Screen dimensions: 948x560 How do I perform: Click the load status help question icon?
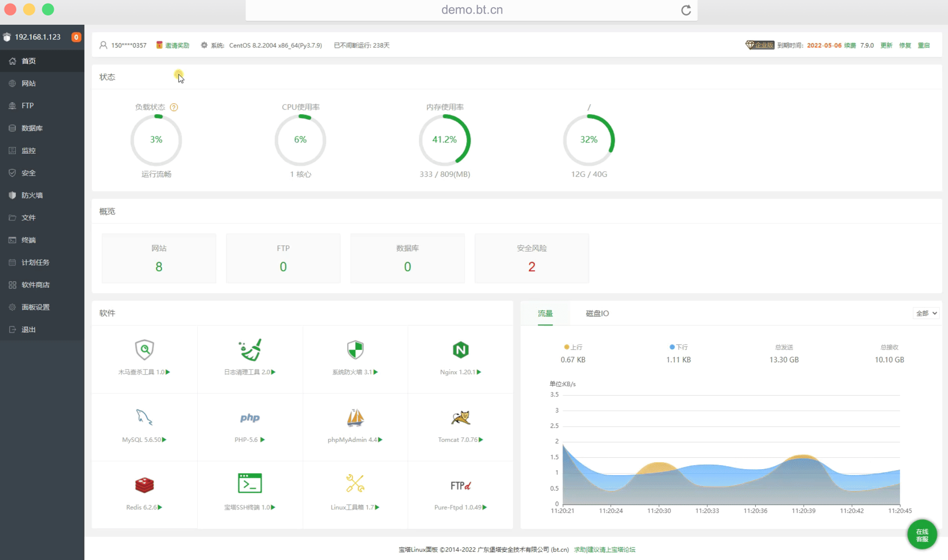[174, 107]
